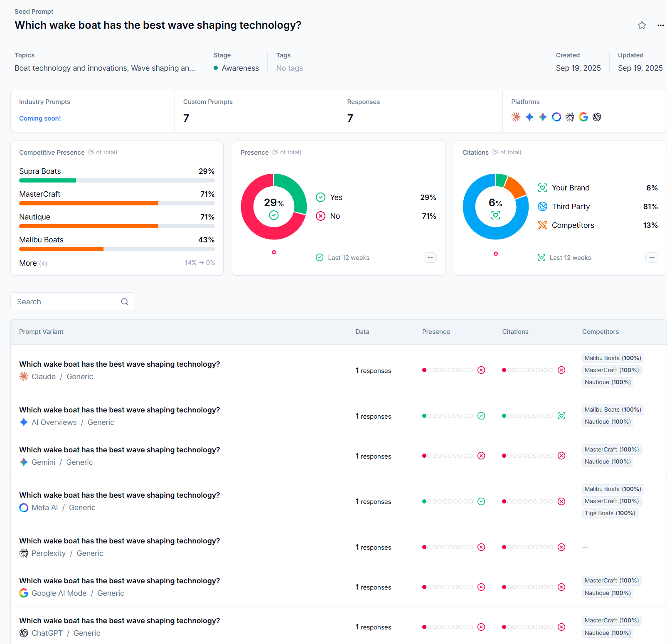The height and width of the screenshot is (644, 667).
Task: Click the Google logo in Google AI Mode row
Action: point(24,593)
